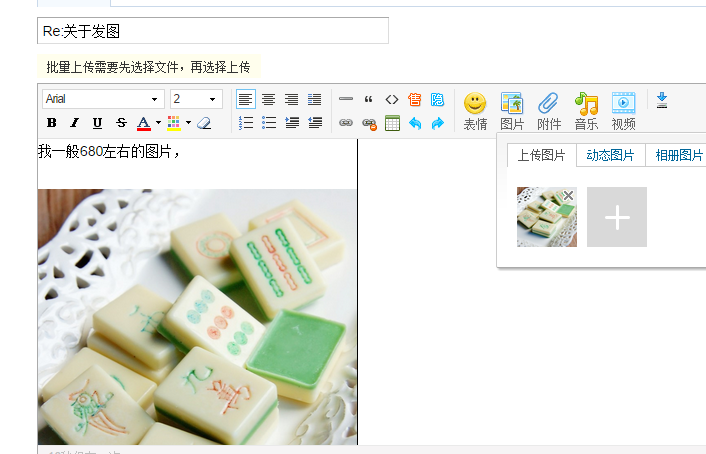This screenshot has width=706, height=454.
Task: Insert an unordered bullet list
Action: coord(269,123)
